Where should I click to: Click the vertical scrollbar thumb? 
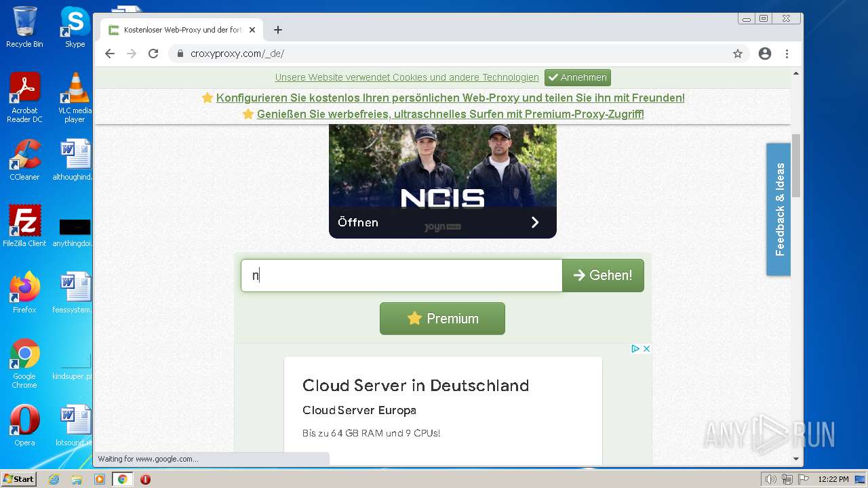[x=796, y=165]
